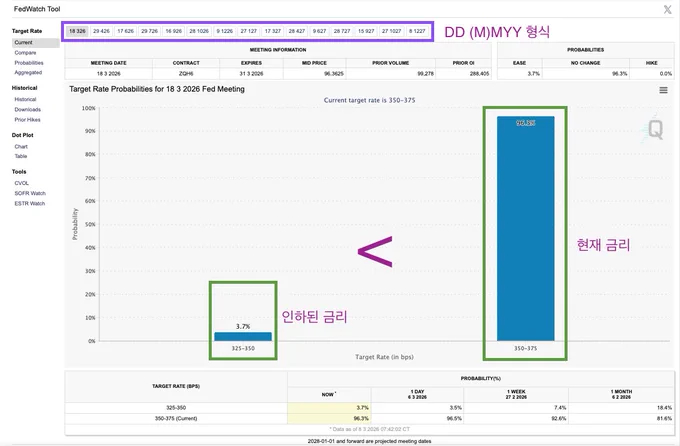Image resolution: width=680 pixels, height=446 pixels.
Task: Close the FedWatch Tool with the X icon
Action: tap(667, 9)
